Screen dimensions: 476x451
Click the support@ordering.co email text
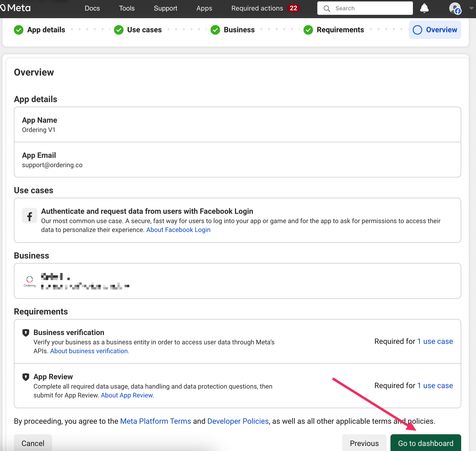coord(52,165)
